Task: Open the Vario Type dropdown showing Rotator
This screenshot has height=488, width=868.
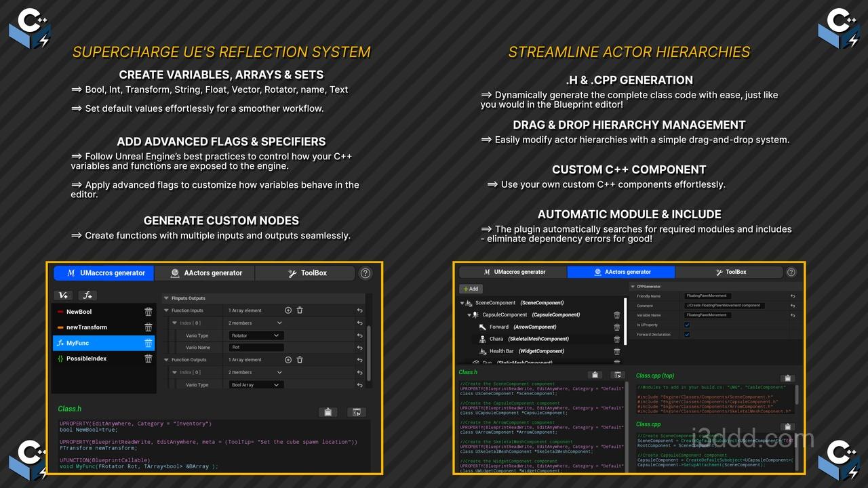Action: point(256,335)
